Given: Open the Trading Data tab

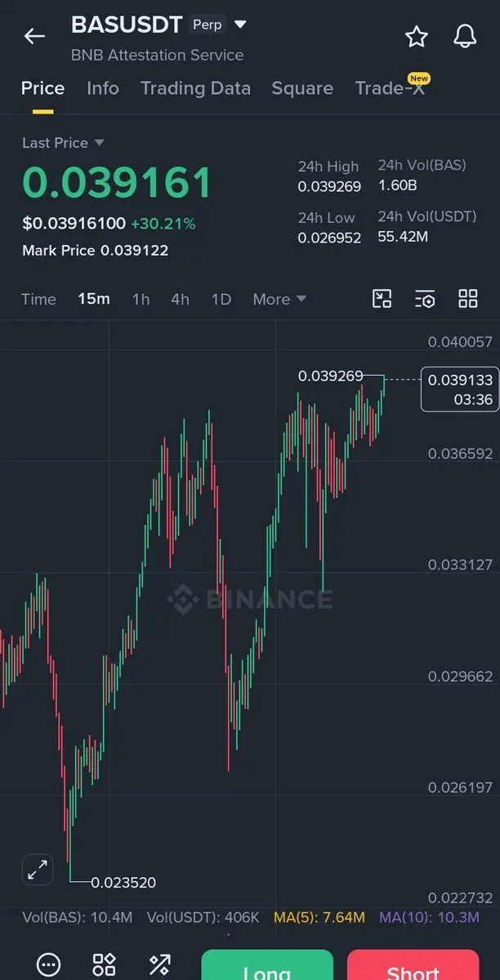Looking at the screenshot, I should tap(195, 88).
